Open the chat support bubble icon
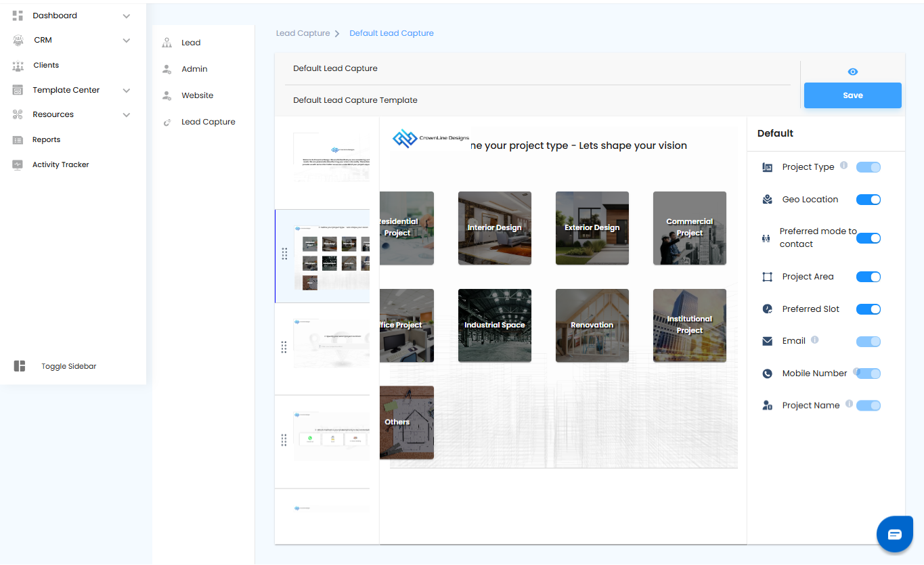 click(x=894, y=535)
